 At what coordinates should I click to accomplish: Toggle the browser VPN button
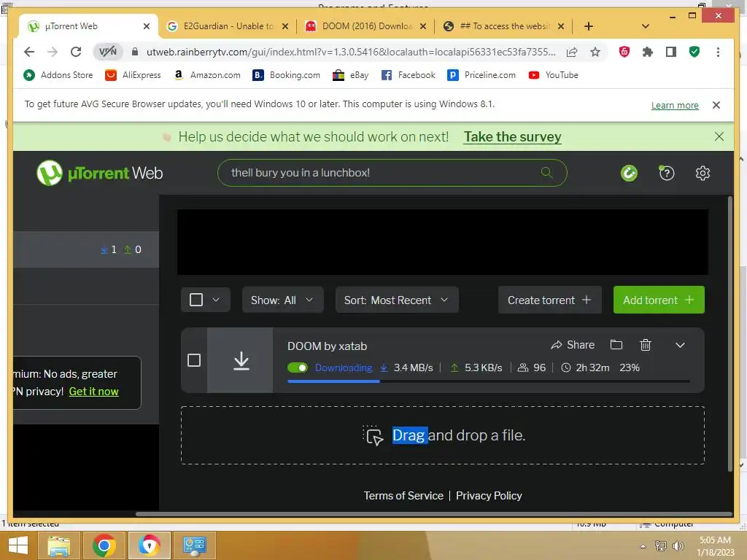tap(108, 52)
